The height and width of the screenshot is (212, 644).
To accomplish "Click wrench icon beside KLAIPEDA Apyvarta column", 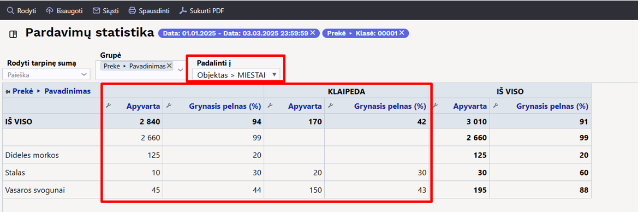I will coord(270,106).
